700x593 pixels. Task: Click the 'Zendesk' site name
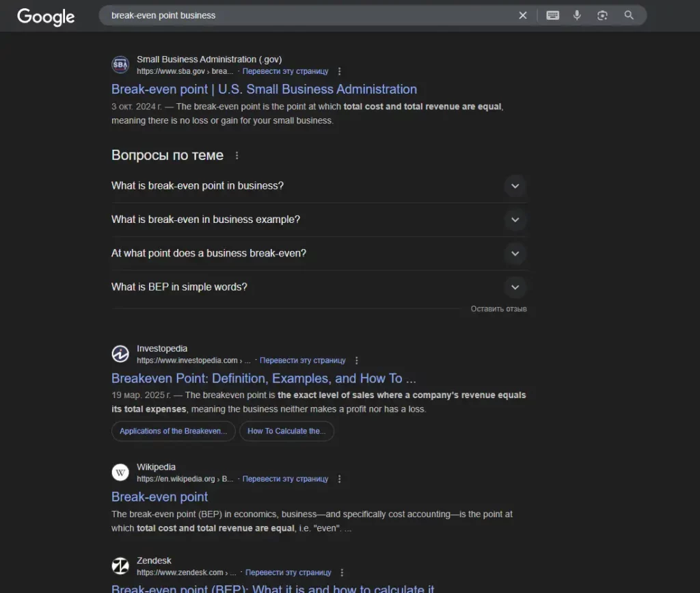pos(154,561)
